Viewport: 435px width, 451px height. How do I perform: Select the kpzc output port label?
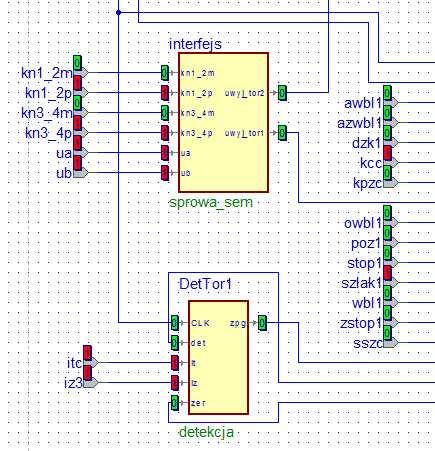[367, 183]
